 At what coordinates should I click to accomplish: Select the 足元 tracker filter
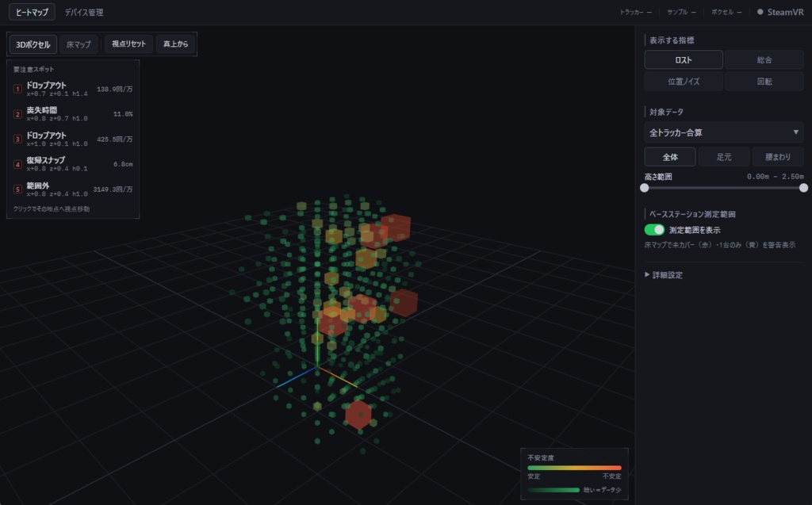click(x=724, y=157)
